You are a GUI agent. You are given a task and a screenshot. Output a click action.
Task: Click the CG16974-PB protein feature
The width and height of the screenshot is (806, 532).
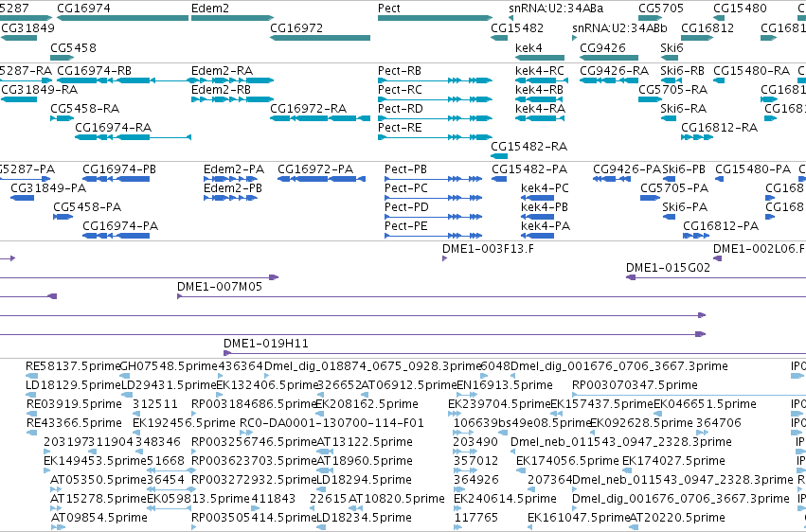pyautogui.click(x=116, y=179)
